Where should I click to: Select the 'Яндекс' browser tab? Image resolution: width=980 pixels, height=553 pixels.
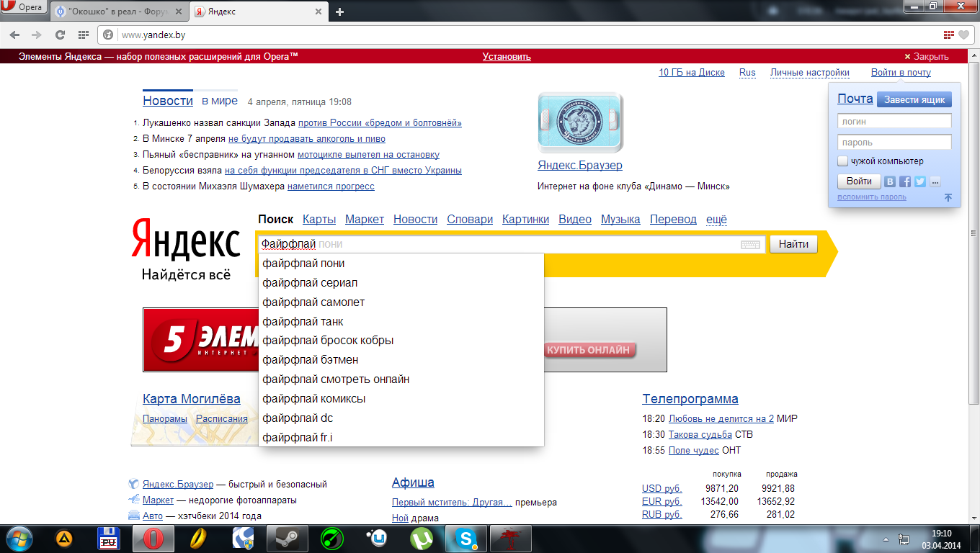pyautogui.click(x=259, y=12)
